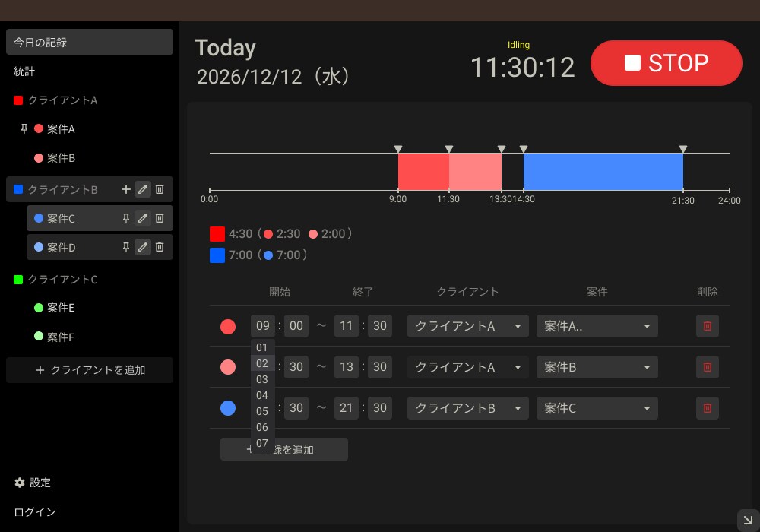The width and height of the screenshot is (760, 532).
Task: Click the red color dot of first record
Action: coord(228,327)
